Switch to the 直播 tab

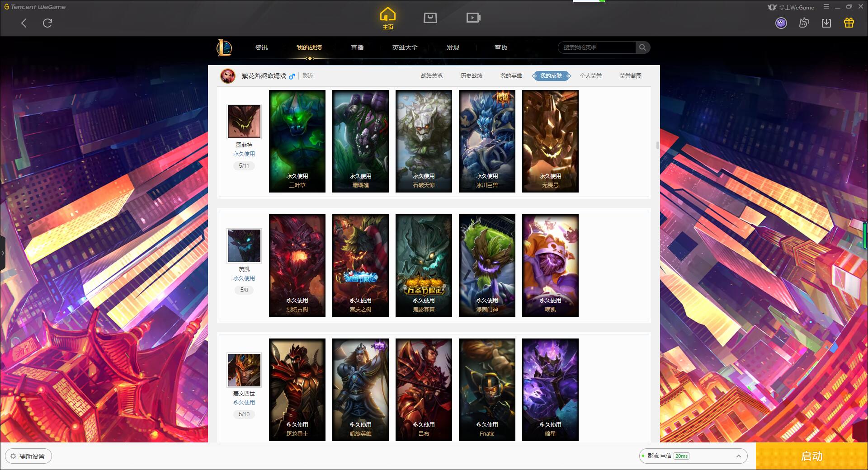coord(357,47)
